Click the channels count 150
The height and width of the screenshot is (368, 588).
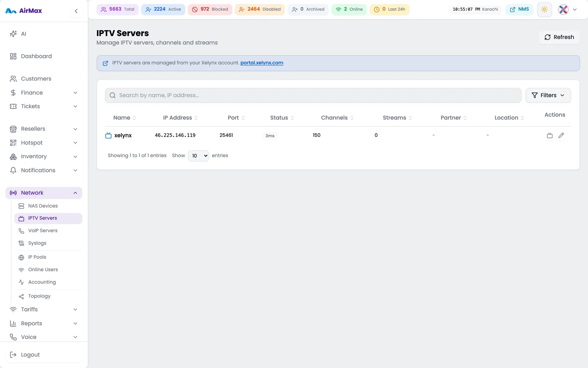pos(316,135)
